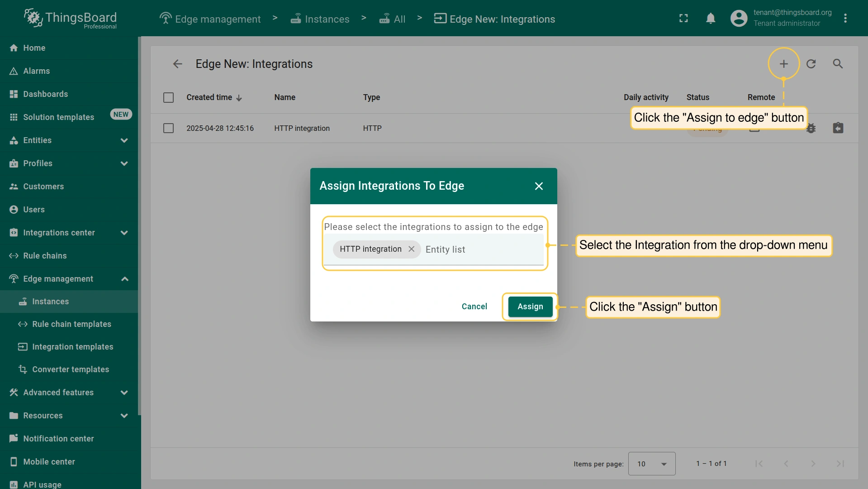The image size is (868, 489).
Task: Select all rows with header checkbox
Action: tap(168, 97)
